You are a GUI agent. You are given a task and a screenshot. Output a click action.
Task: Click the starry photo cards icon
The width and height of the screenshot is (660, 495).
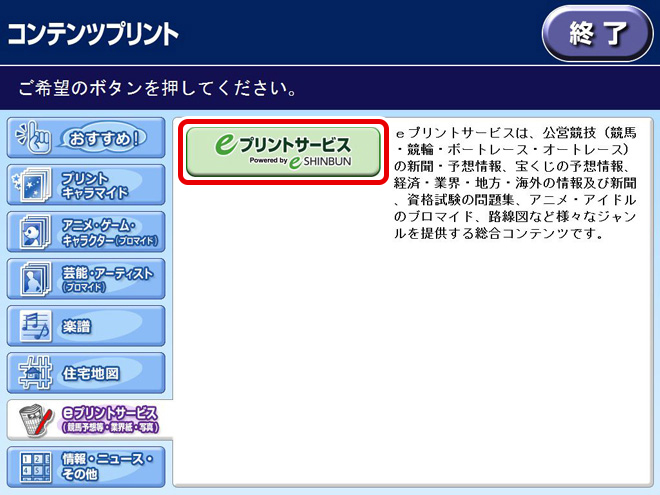coord(32,185)
